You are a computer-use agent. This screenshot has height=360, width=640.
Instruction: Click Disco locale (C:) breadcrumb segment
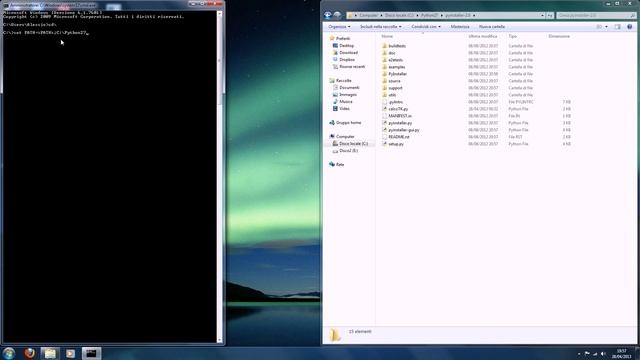point(399,15)
